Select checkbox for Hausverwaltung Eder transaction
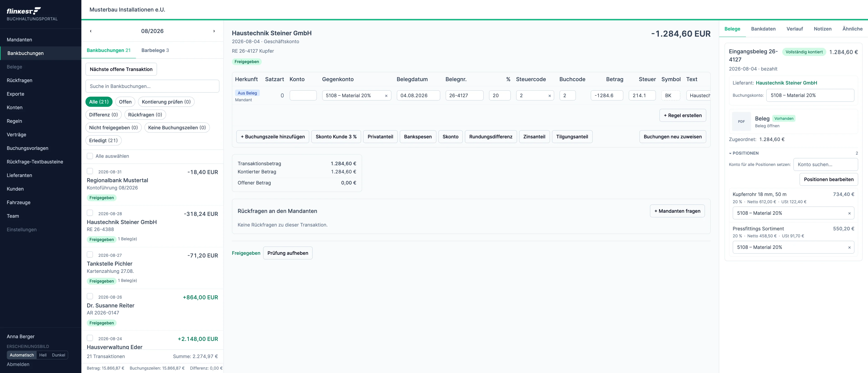 (90, 338)
